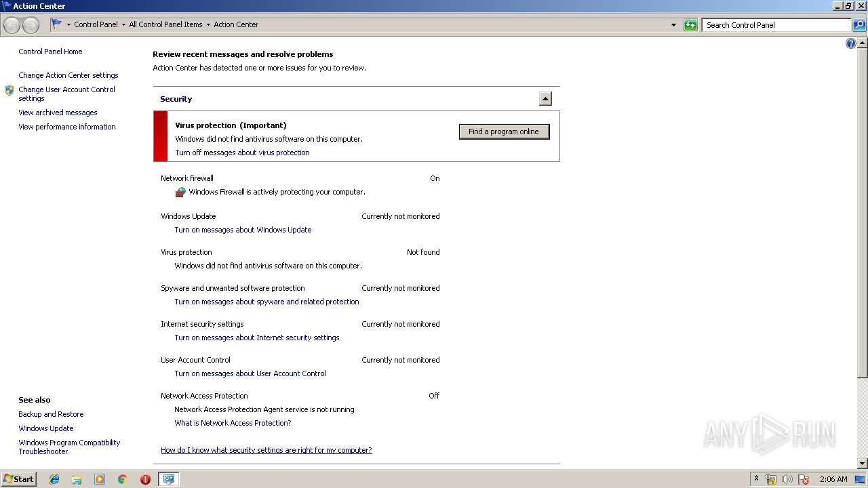Image resolution: width=868 pixels, height=488 pixels.
Task: Turn on messages about User Account Control
Action: 250,373
